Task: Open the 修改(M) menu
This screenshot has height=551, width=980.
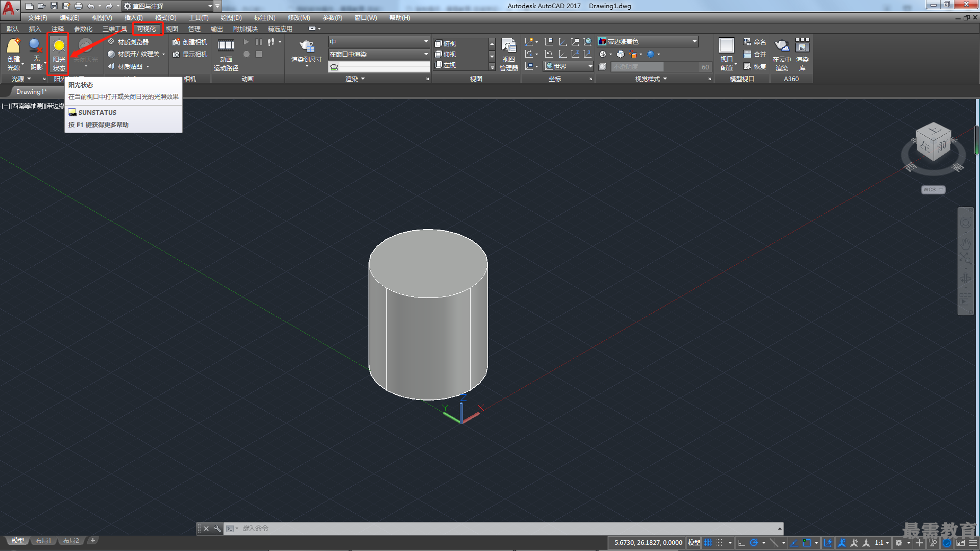Action: (299, 18)
